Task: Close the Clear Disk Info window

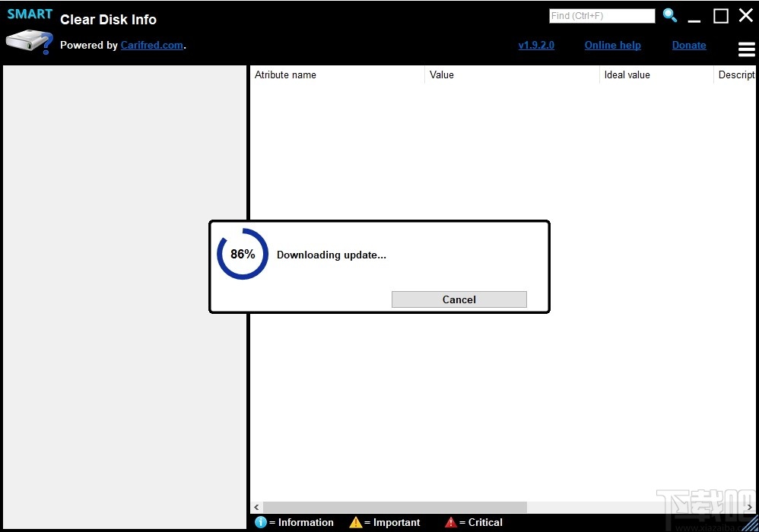Action: click(x=746, y=15)
